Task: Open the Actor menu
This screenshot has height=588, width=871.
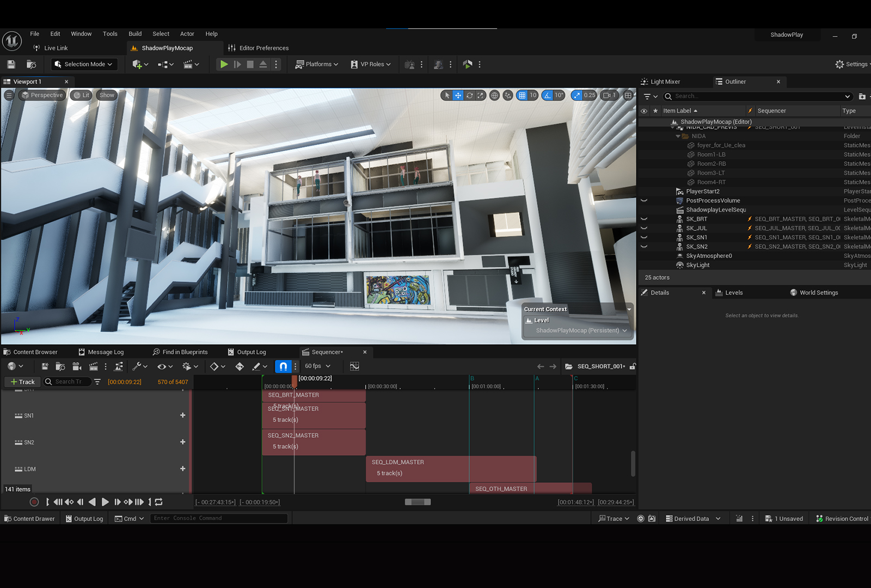Action: pyautogui.click(x=187, y=34)
